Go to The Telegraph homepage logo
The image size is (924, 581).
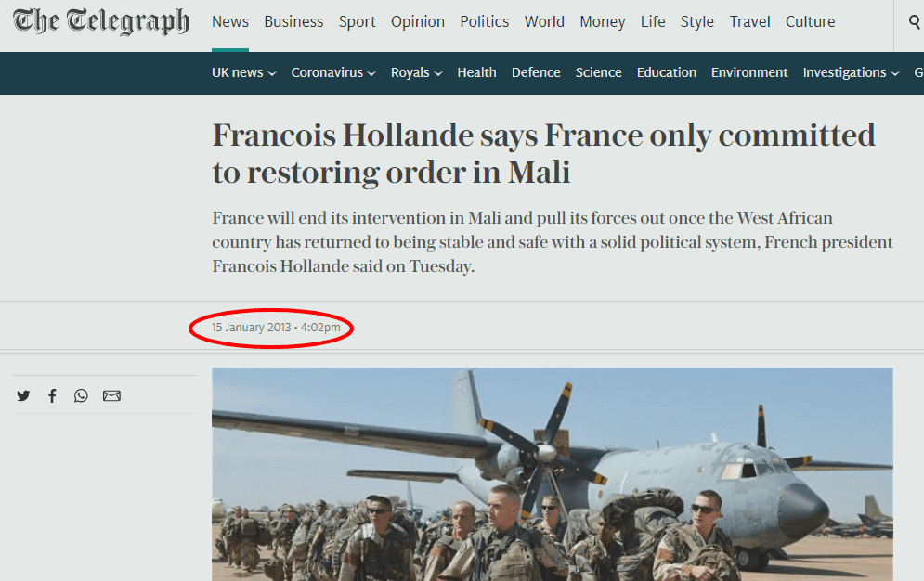tap(101, 21)
